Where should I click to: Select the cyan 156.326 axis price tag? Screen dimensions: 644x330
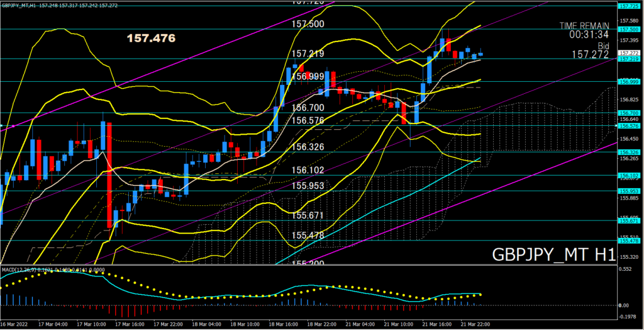[x=628, y=152]
